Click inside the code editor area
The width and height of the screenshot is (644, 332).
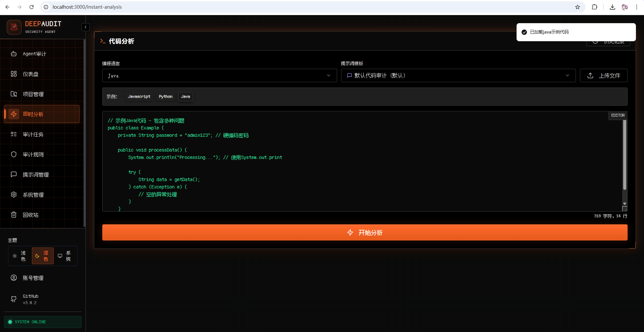click(362, 161)
